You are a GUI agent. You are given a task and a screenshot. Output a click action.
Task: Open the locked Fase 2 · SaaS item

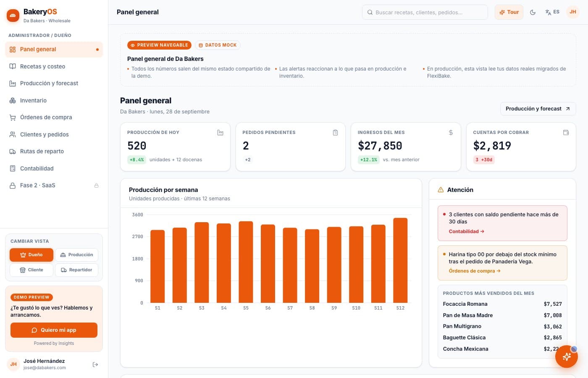point(54,185)
